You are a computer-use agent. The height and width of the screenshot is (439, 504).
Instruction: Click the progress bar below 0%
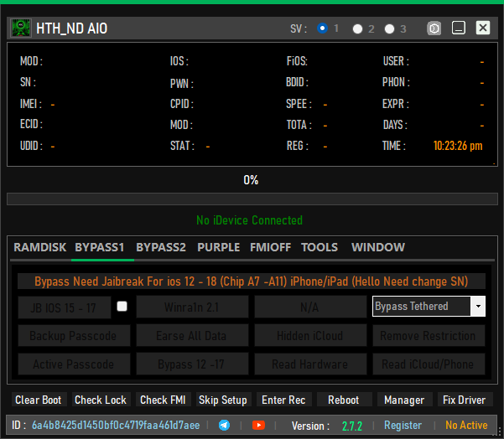pos(251,199)
